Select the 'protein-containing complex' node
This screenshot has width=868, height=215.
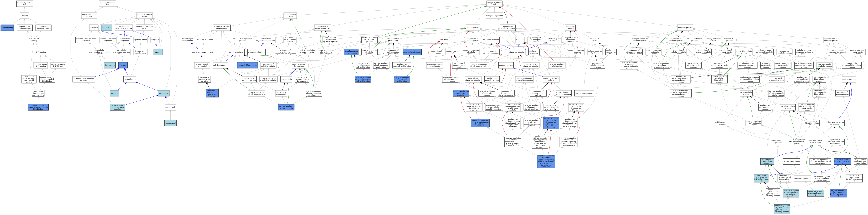(x=89, y=15)
